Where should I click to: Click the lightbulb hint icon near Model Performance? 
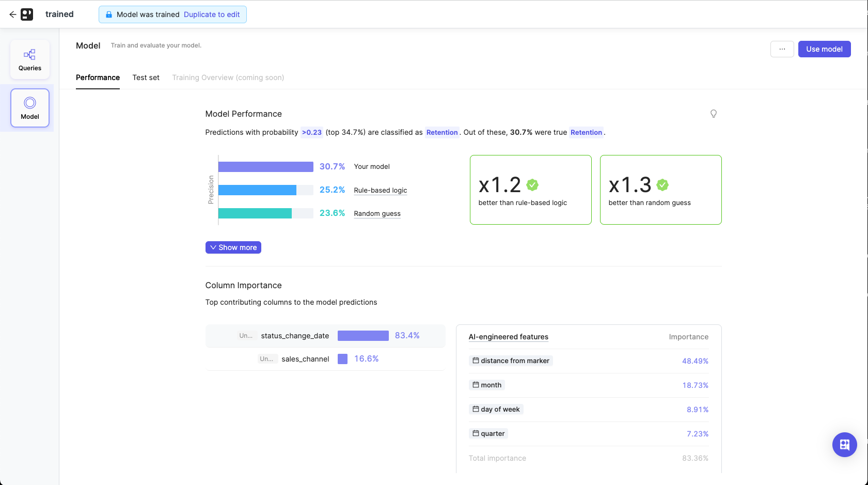pos(714,114)
